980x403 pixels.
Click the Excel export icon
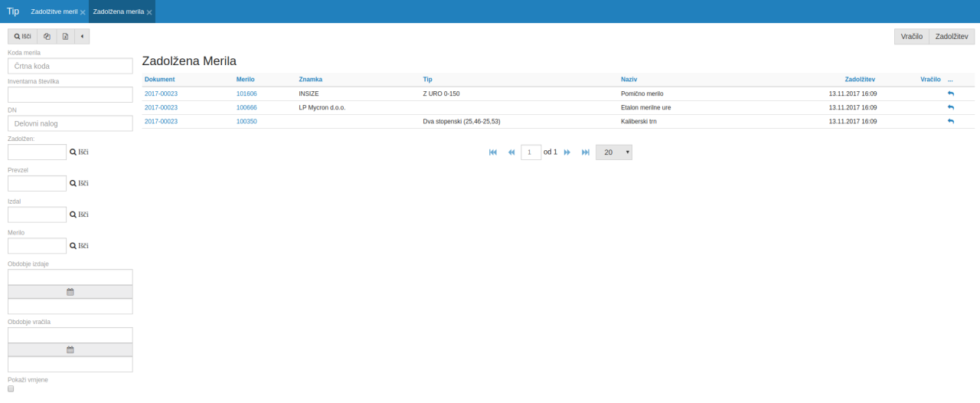[65, 36]
